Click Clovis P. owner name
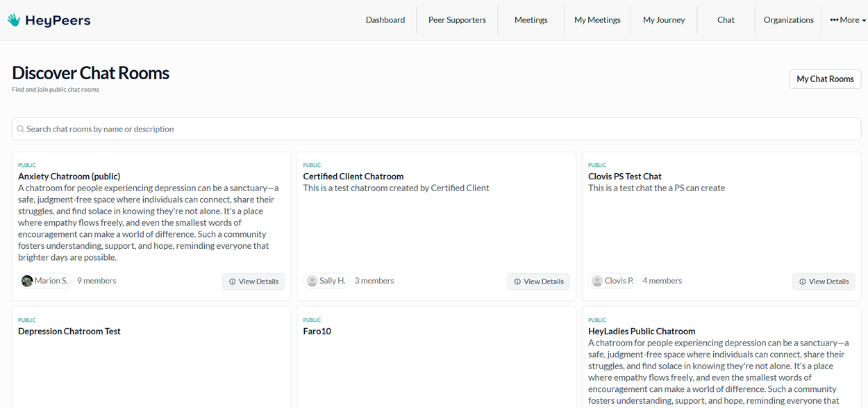 pos(619,281)
